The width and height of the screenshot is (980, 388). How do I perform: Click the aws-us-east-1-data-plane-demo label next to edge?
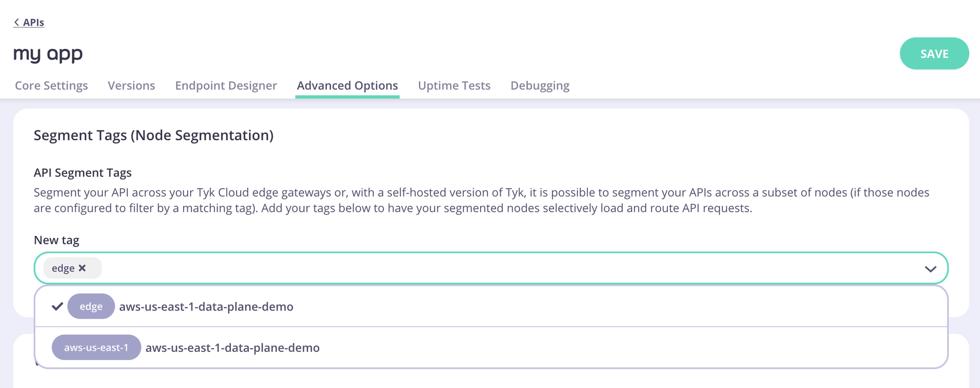click(206, 306)
